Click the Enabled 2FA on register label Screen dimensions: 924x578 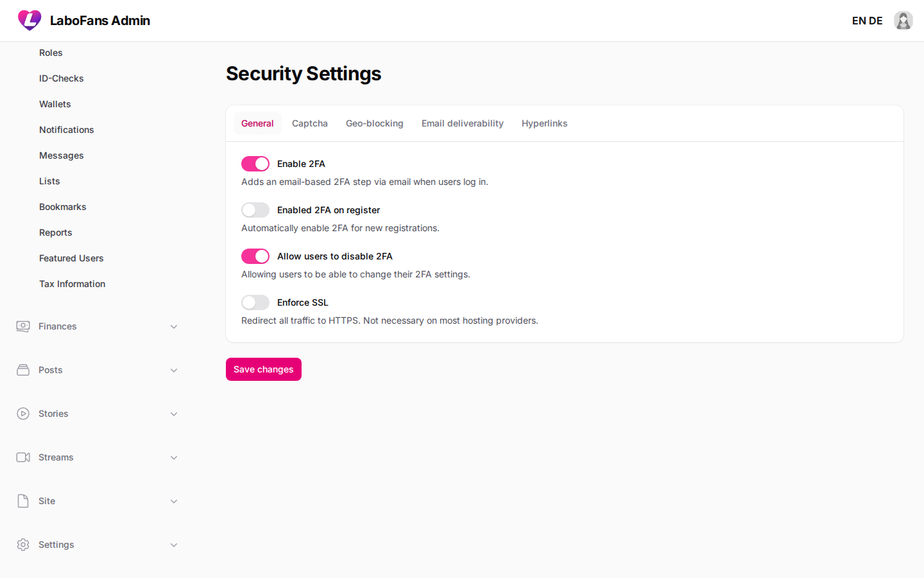tap(329, 210)
